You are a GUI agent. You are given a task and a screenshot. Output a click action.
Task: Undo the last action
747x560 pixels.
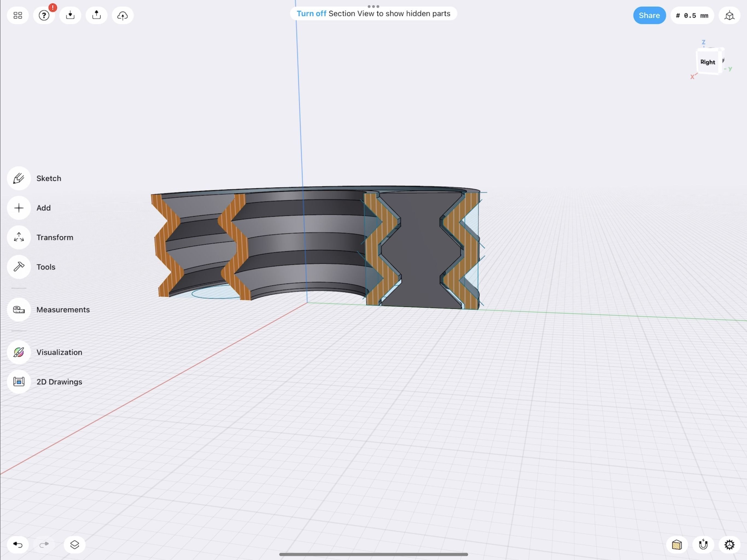(x=18, y=544)
